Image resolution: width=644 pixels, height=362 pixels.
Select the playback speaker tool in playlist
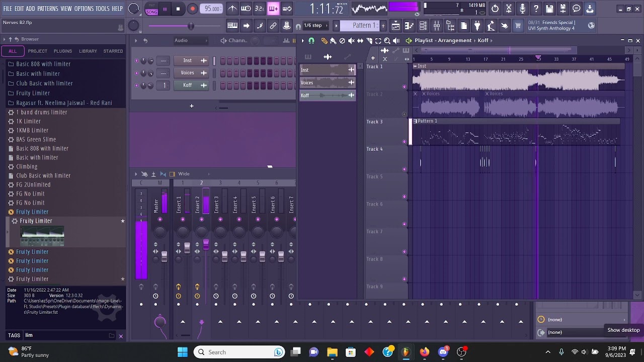click(x=396, y=41)
